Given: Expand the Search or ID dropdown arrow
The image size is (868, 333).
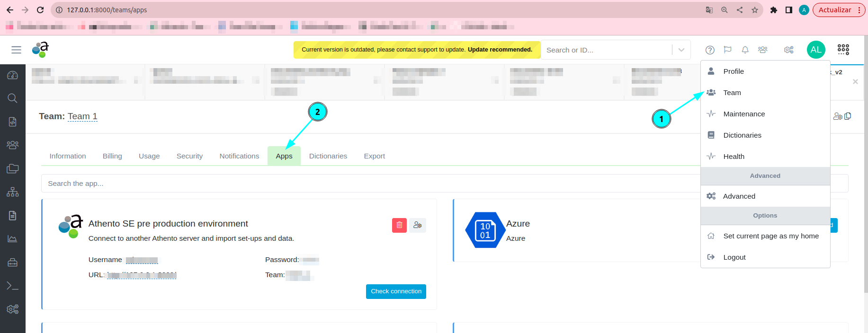Looking at the screenshot, I should [x=681, y=50].
